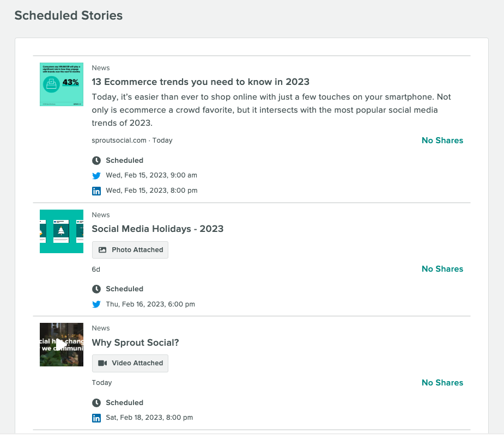This screenshot has width=504, height=435.
Task: Select the Wed, Feb 15, 2023, 9:00 am schedule
Action: [x=151, y=175]
